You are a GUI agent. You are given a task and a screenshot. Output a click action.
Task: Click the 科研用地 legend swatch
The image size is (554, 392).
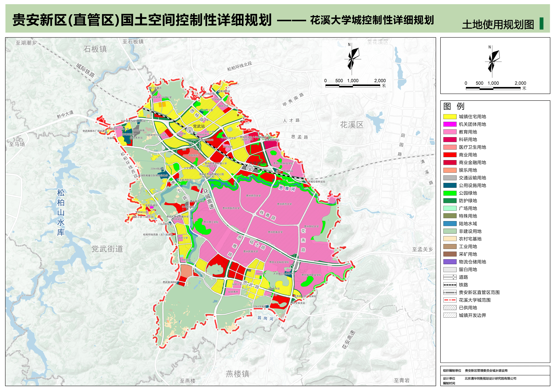(x=450, y=140)
